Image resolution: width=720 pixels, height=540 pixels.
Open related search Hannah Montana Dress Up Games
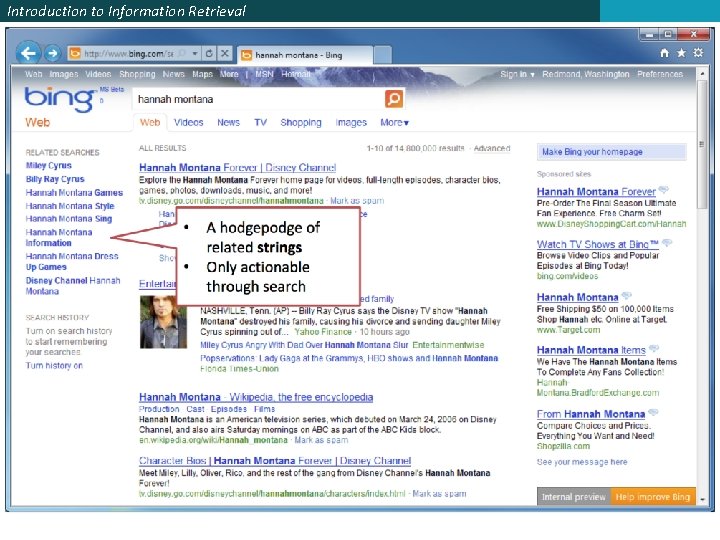click(72, 261)
